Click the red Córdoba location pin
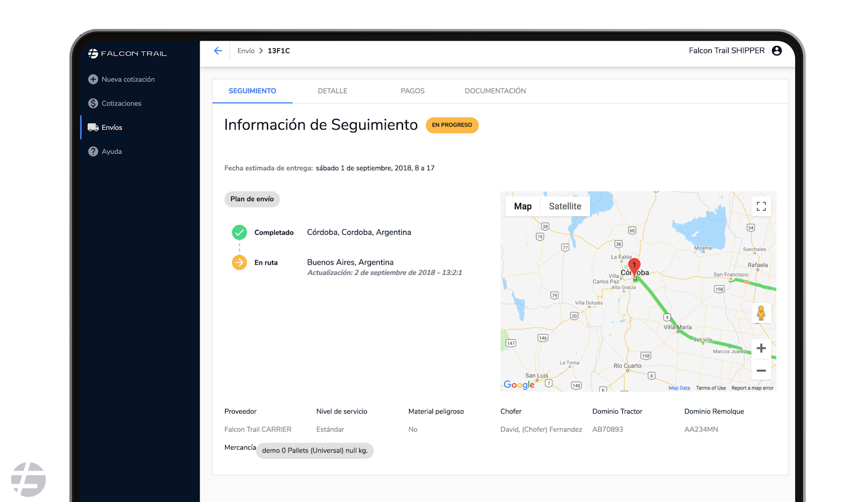868x502 pixels. click(634, 268)
